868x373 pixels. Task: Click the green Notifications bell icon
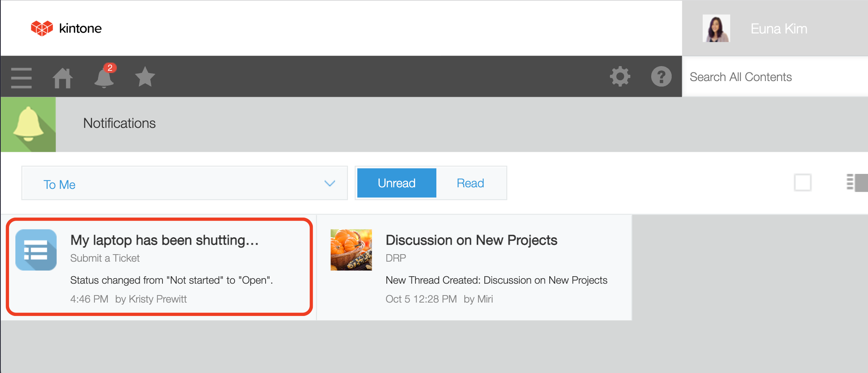(x=28, y=124)
